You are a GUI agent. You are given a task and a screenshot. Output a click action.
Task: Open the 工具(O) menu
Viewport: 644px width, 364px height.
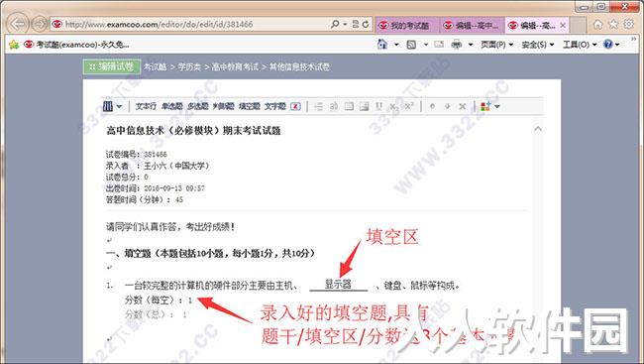580,45
